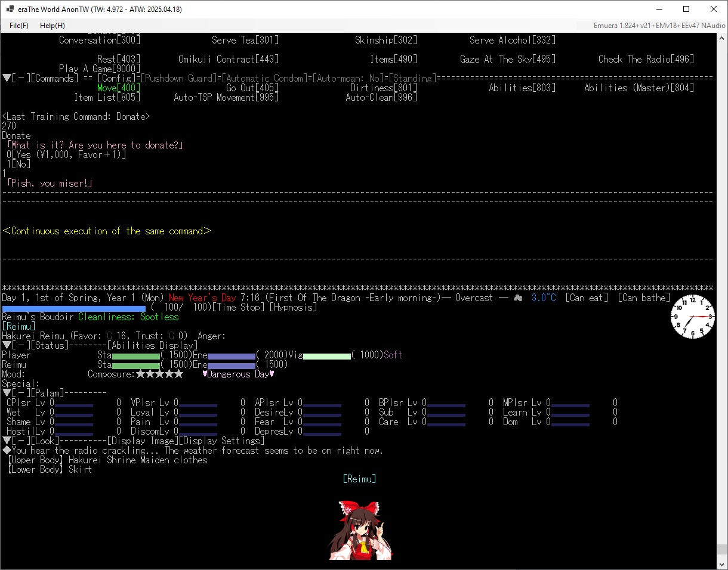The height and width of the screenshot is (570, 728).
Task: Toggle Auto-moan setting
Action: click(x=348, y=78)
